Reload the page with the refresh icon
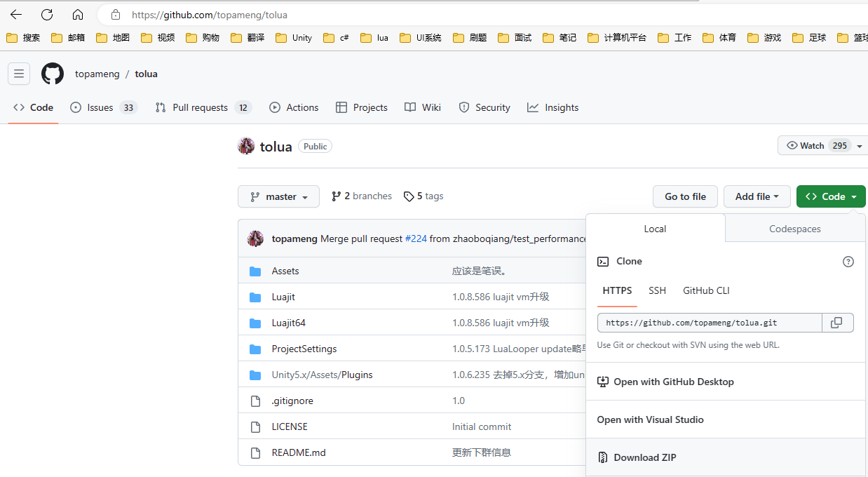 (47, 15)
